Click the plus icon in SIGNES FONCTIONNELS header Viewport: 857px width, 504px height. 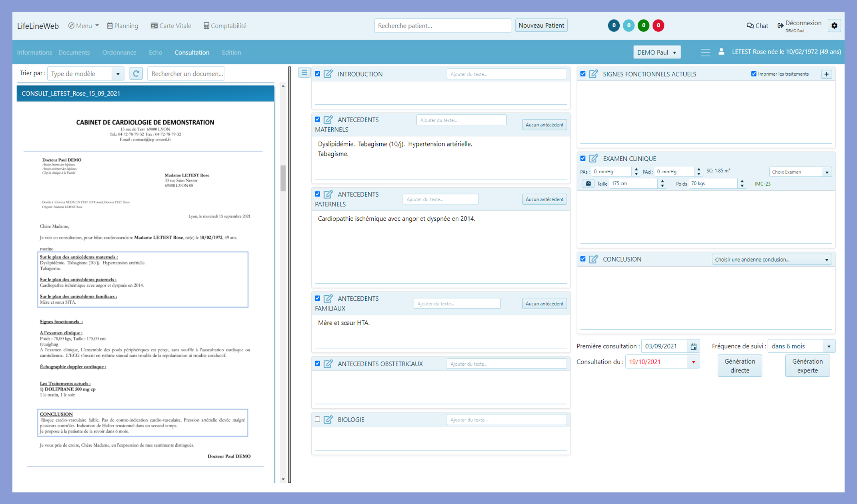coord(827,74)
